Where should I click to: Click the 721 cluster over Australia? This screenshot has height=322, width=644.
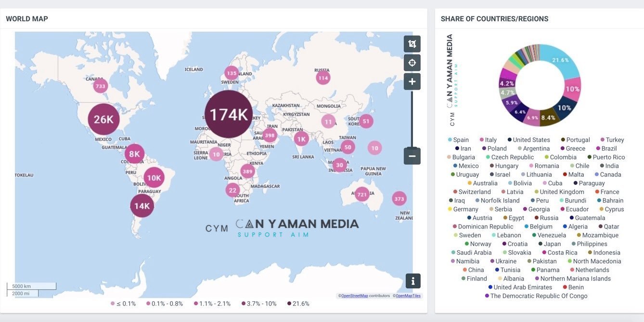362,195
